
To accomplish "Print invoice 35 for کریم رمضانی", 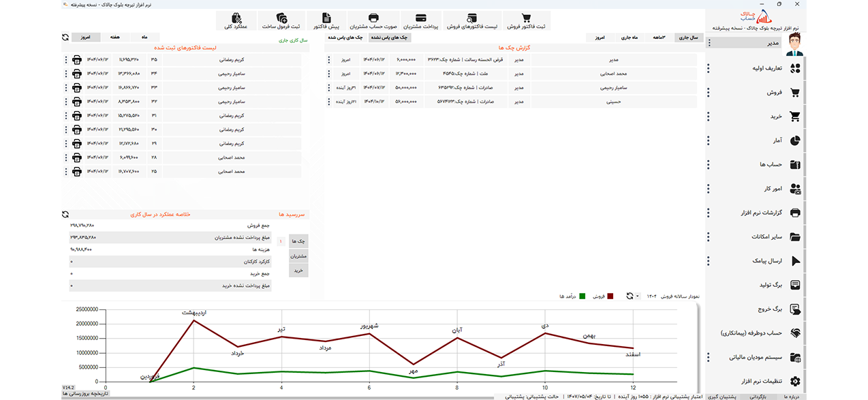I will tap(77, 59).
